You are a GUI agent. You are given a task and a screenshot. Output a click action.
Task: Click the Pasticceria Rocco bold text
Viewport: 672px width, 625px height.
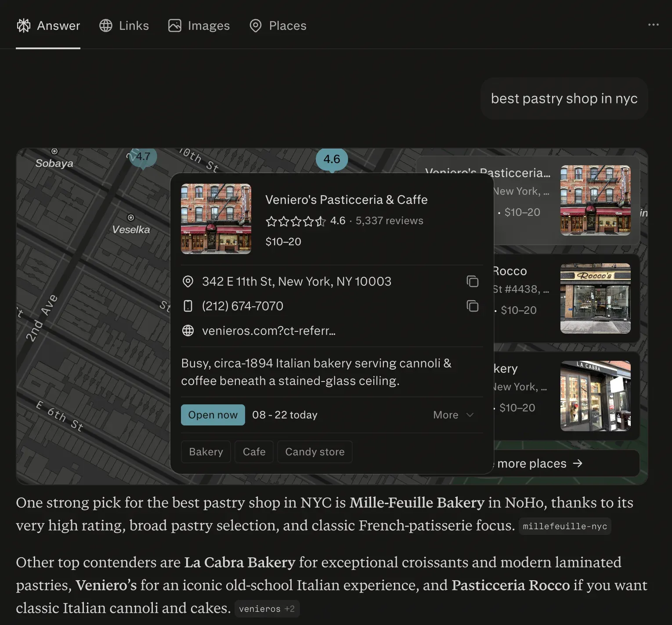coord(511,585)
